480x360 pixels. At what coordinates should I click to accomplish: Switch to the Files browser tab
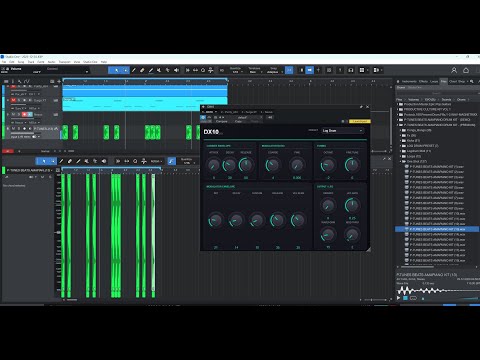click(444, 81)
